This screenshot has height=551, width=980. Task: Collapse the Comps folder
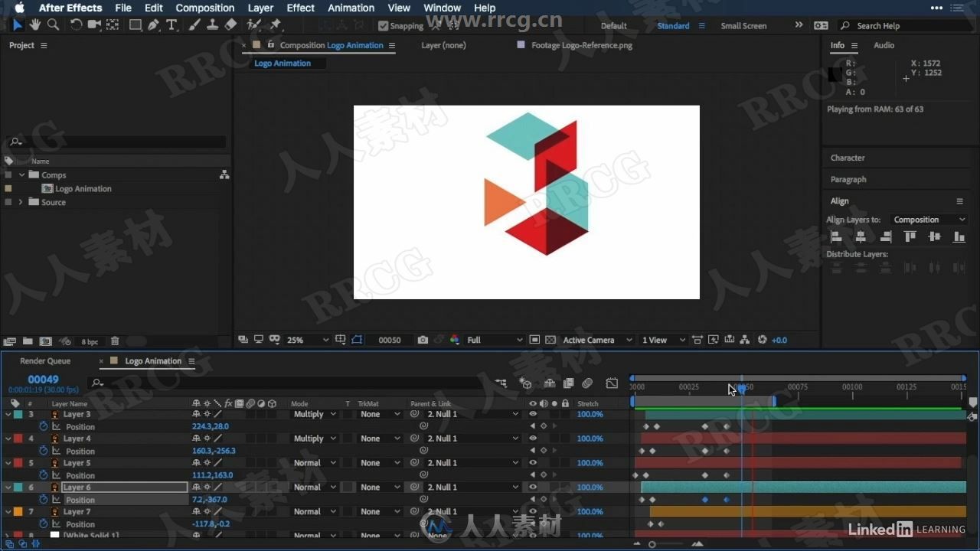[21, 175]
